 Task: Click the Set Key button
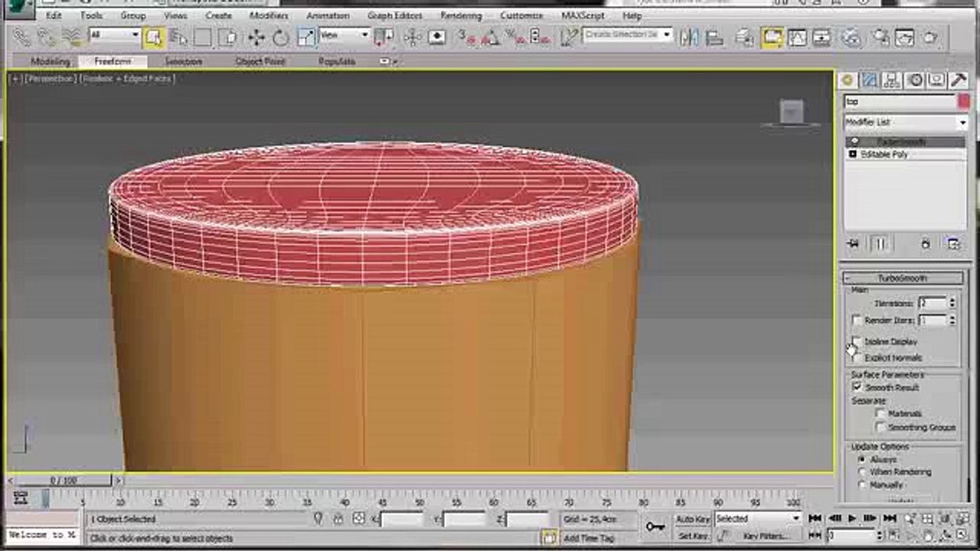693,536
